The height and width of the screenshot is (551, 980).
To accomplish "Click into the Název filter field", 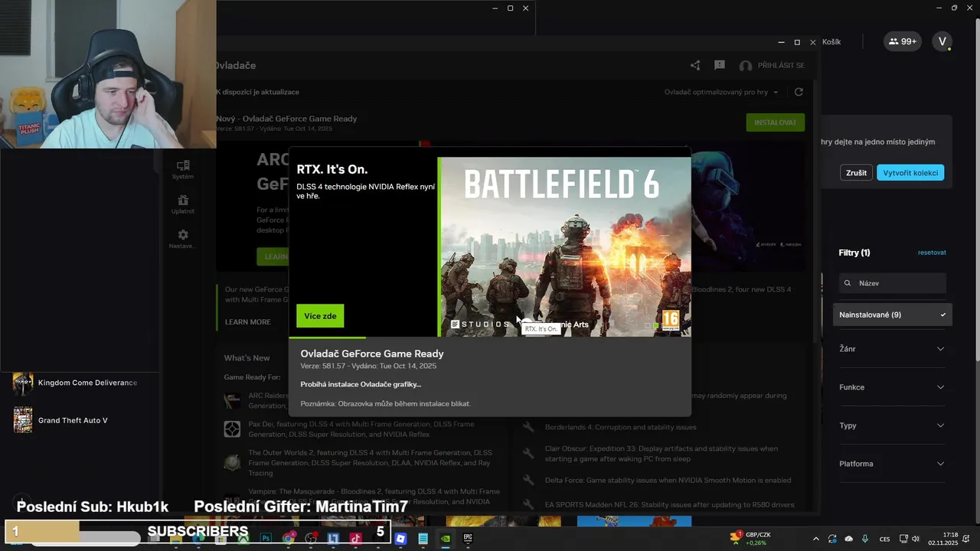I will [x=893, y=283].
